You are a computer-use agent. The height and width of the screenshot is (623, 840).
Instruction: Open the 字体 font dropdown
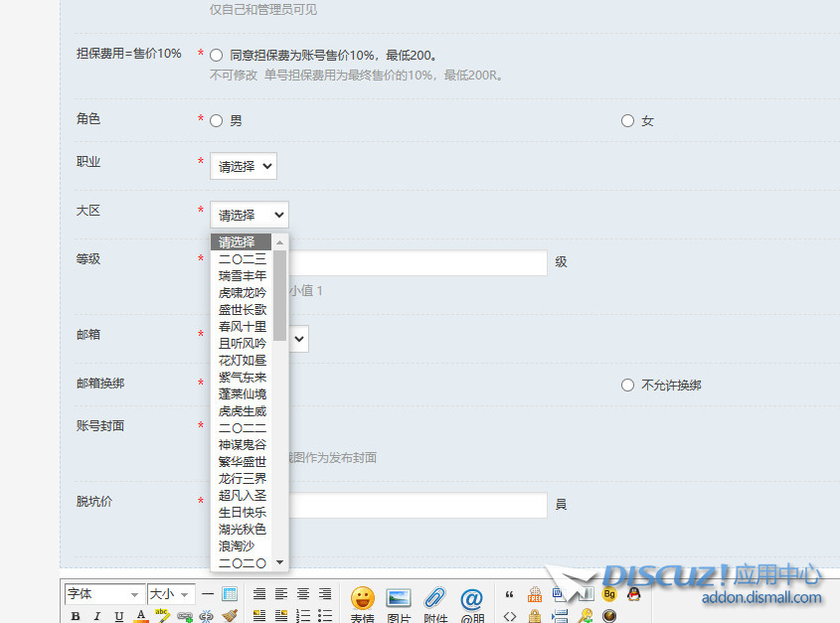103,593
